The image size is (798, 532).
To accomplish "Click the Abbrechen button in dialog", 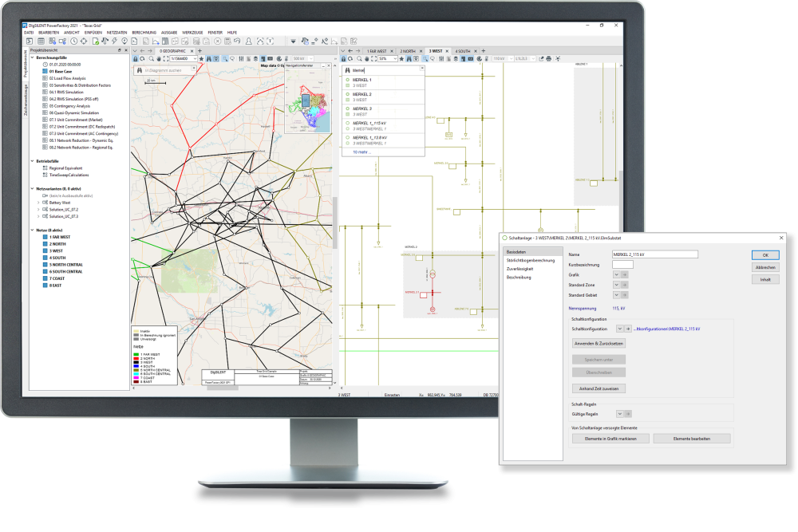I will coord(765,267).
